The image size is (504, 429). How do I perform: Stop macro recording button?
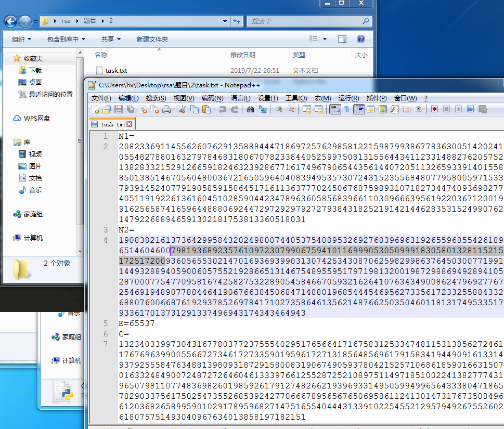[x=446, y=109]
